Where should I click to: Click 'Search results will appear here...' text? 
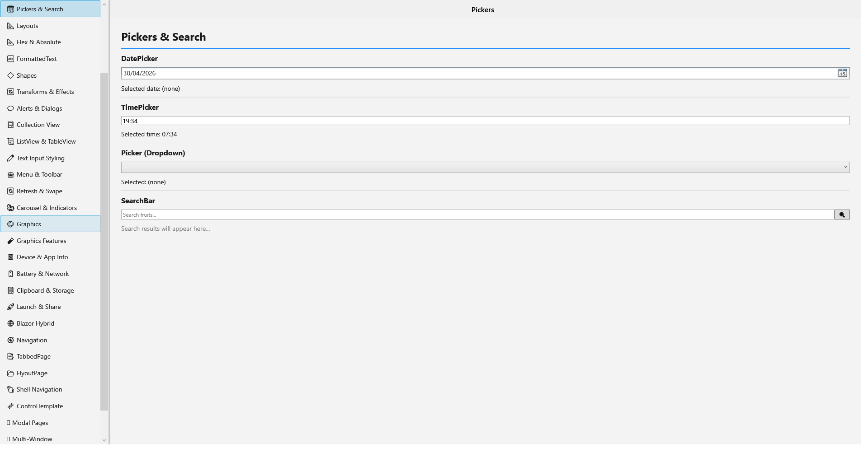[165, 229]
